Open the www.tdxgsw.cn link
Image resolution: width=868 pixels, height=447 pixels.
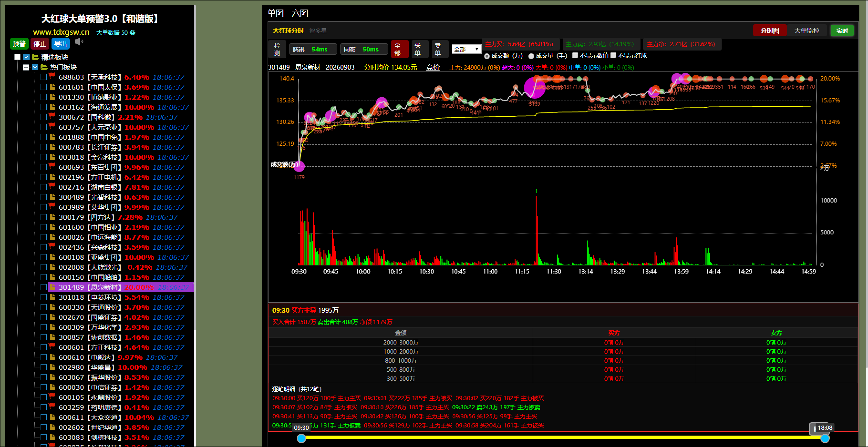(x=61, y=32)
